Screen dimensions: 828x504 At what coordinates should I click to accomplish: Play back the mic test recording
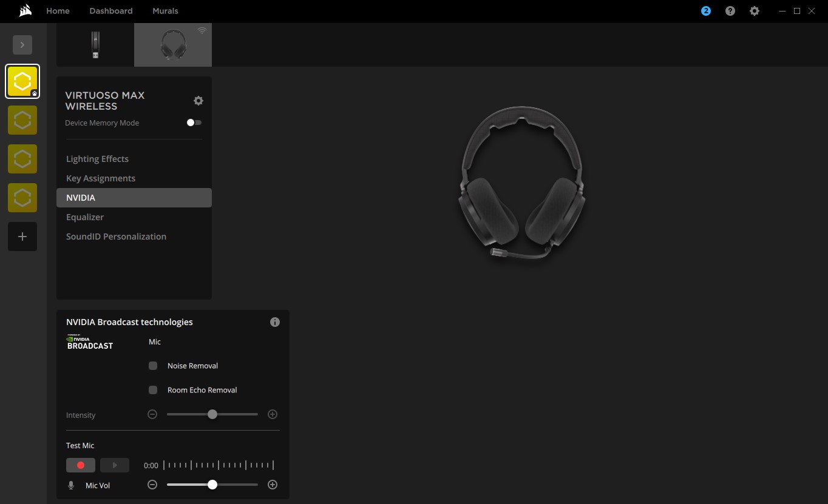click(115, 465)
